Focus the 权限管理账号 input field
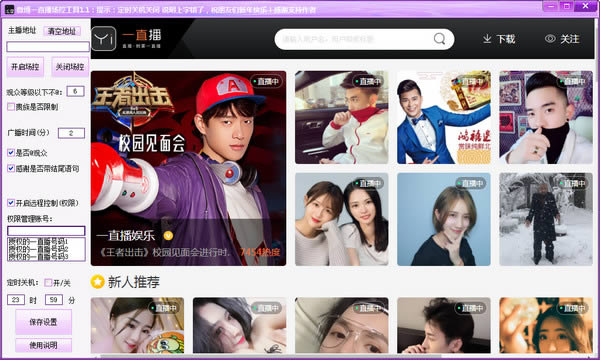The width and height of the screenshot is (600, 360). [x=46, y=231]
